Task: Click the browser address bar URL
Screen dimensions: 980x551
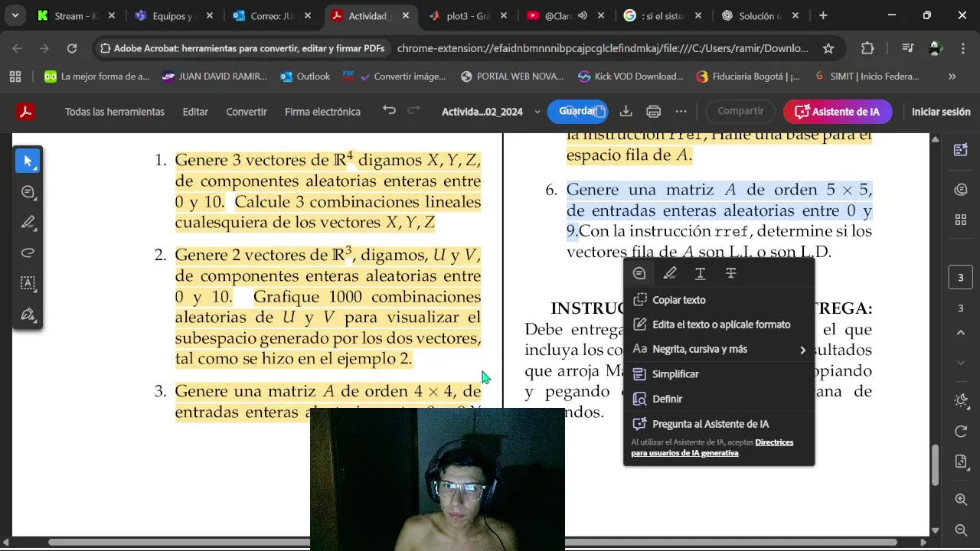Action: pos(603,48)
